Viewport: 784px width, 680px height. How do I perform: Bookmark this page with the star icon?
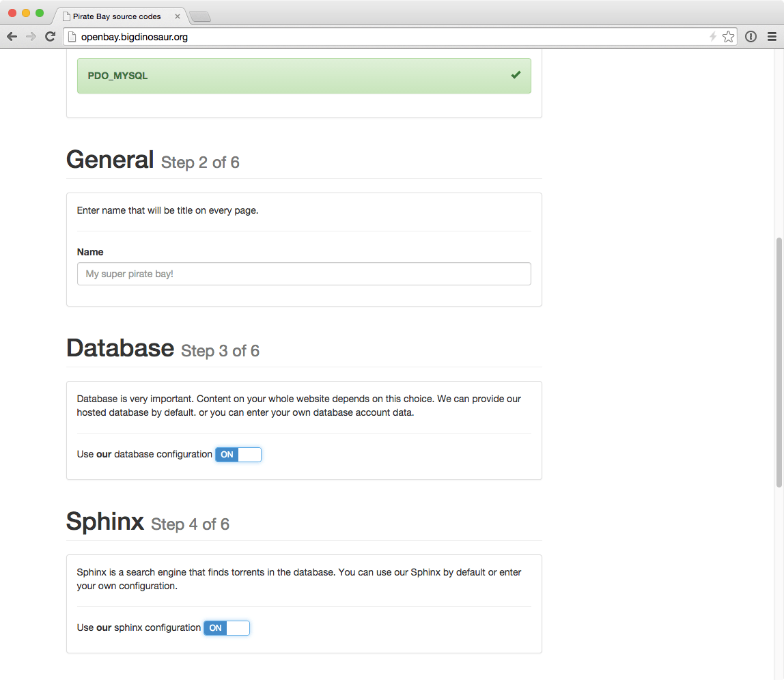(x=728, y=37)
